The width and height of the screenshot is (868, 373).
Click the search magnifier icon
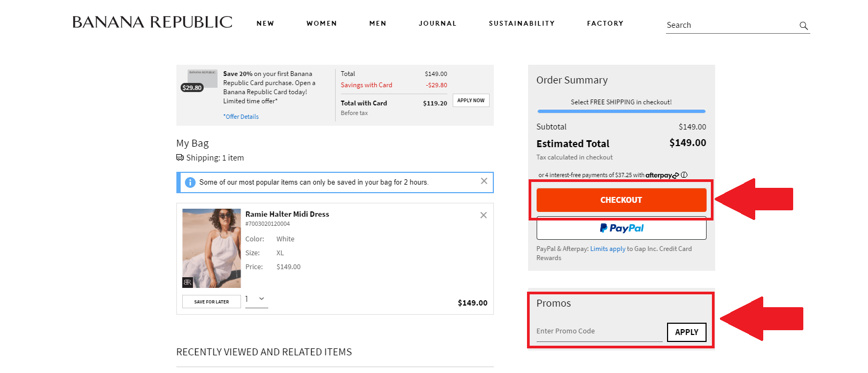803,26
